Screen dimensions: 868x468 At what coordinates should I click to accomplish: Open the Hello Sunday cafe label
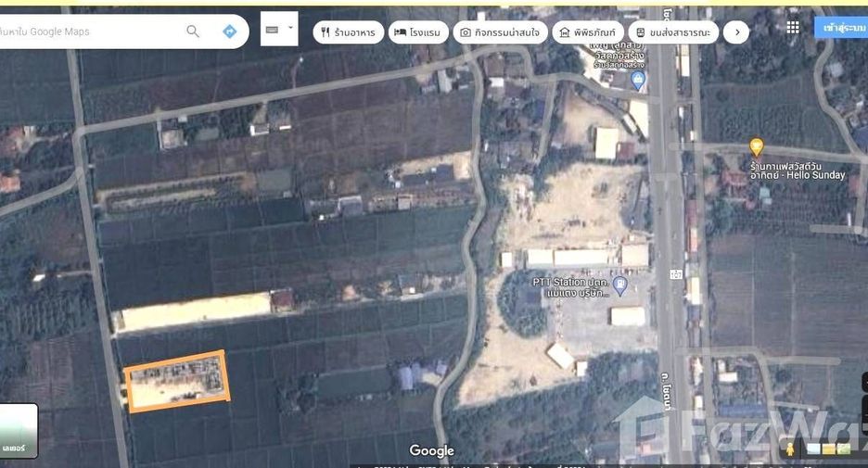click(798, 171)
